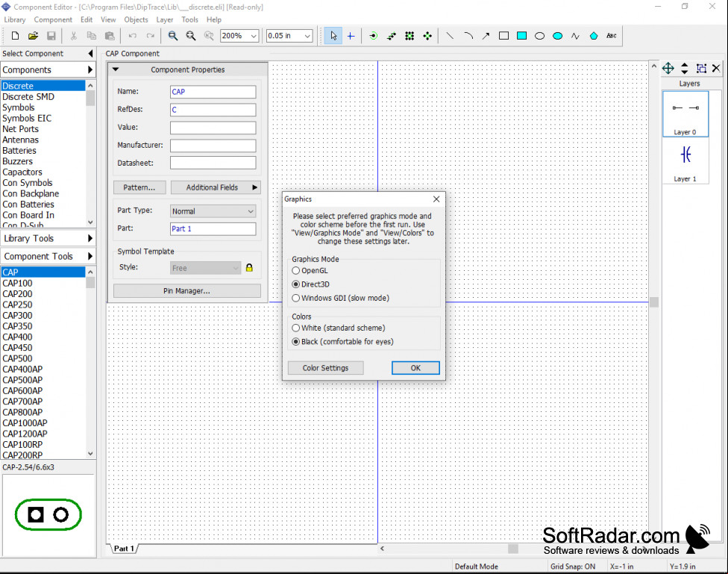Screen dimensions: 728x574
Task: Open the Objects menu
Action: point(136,19)
